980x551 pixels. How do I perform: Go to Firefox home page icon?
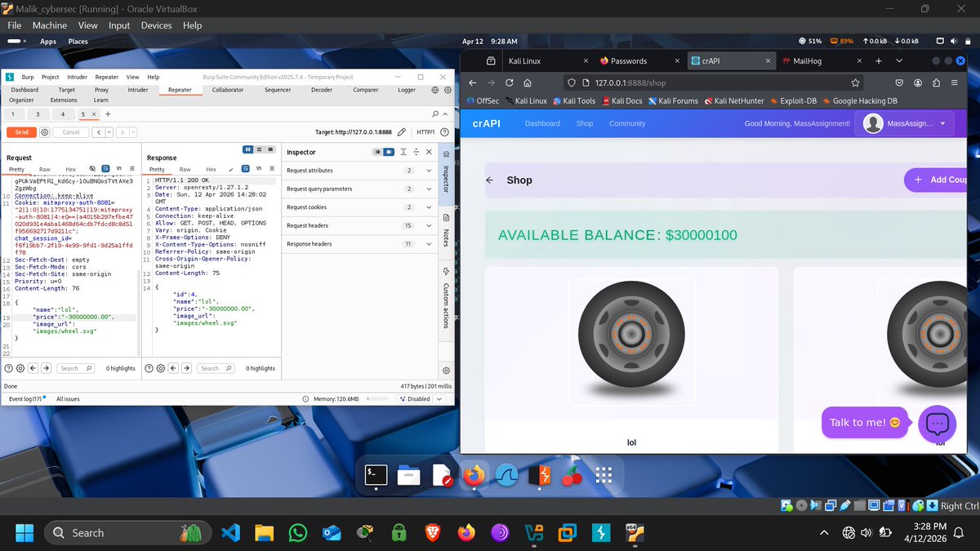(528, 82)
